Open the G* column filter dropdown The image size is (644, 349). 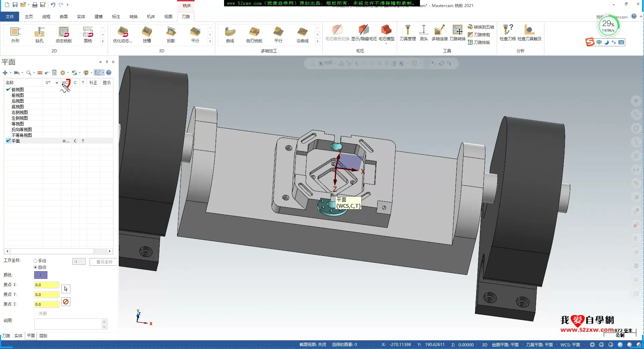(56, 83)
